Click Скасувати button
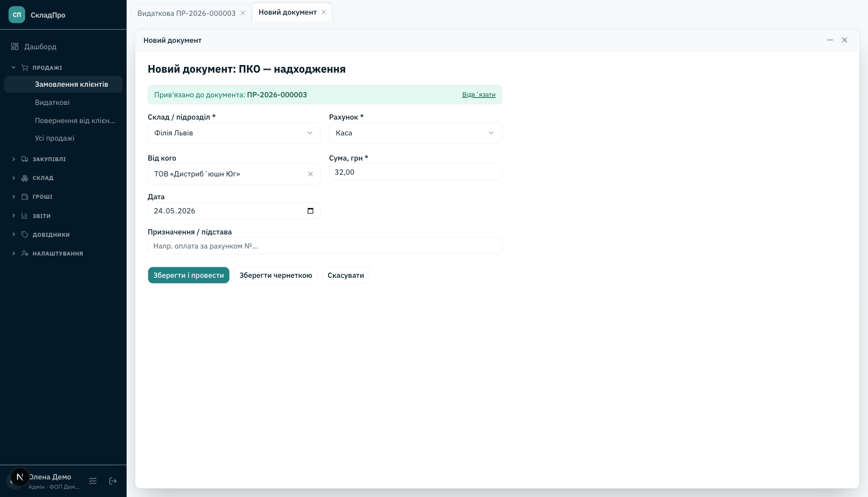 pyautogui.click(x=346, y=275)
